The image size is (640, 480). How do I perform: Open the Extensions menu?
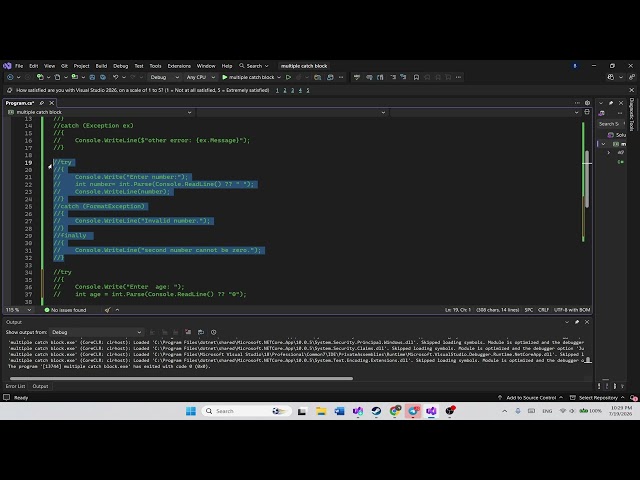tap(179, 66)
